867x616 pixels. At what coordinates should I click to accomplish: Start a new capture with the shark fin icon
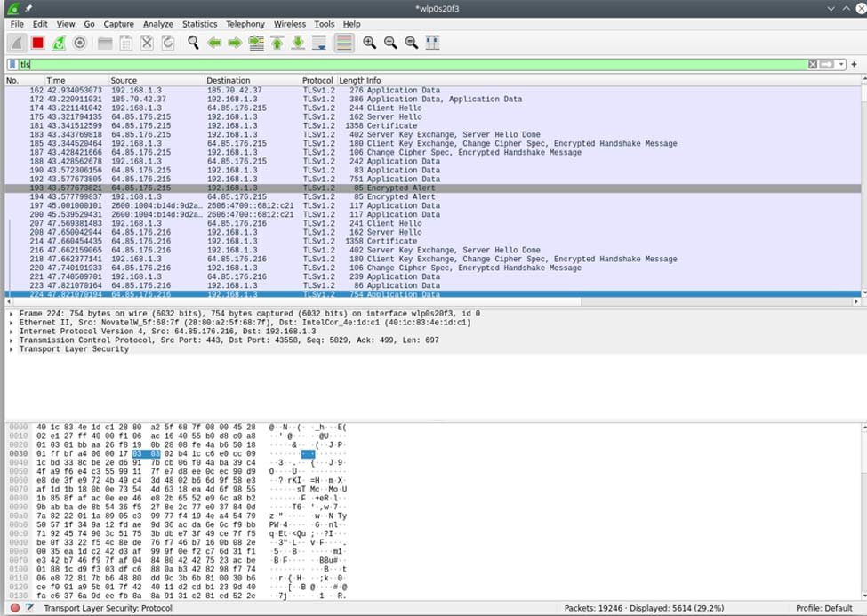pos(16,42)
